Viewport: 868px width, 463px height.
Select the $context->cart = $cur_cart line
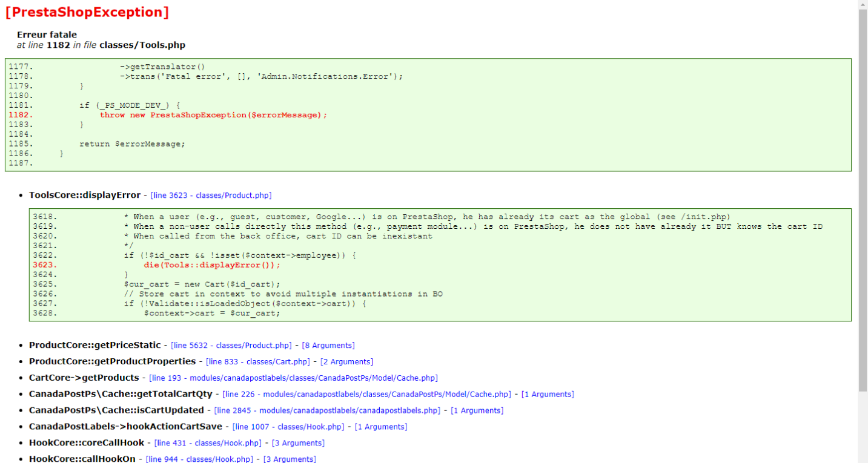[212, 314]
